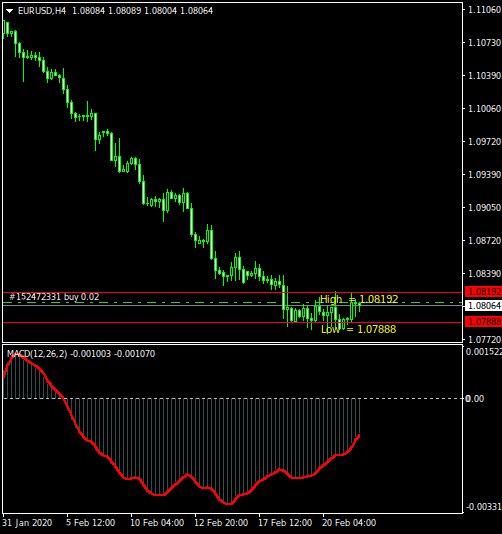Screen dimensions: 502x534
Task: Click the 17 Feb 12:00 time marker
Action: tap(285, 523)
